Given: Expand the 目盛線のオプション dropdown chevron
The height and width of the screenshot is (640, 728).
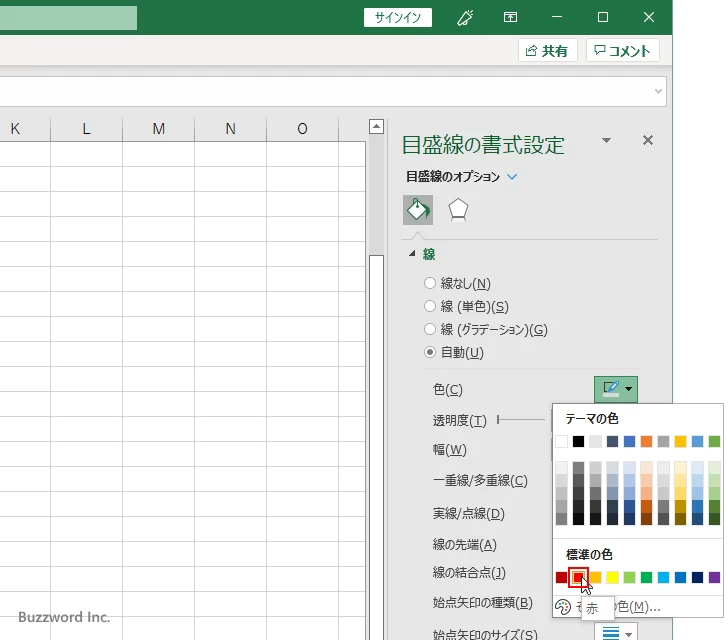Looking at the screenshot, I should (x=512, y=176).
